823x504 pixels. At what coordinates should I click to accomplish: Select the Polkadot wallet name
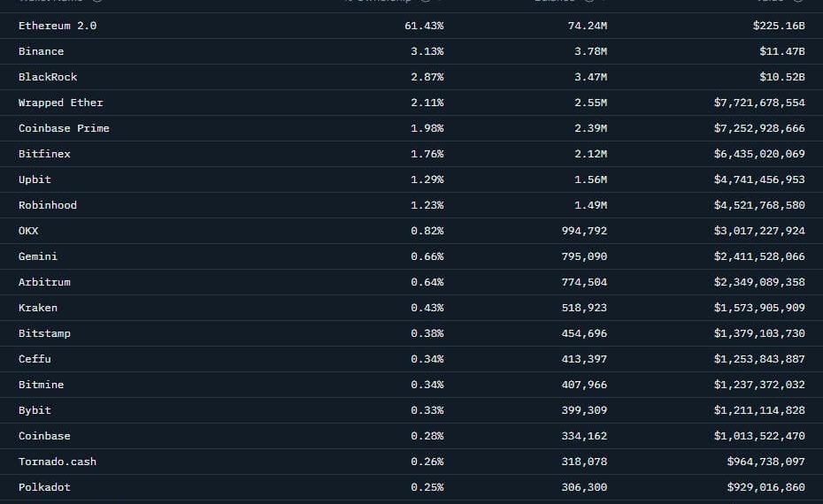click(x=44, y=487)
